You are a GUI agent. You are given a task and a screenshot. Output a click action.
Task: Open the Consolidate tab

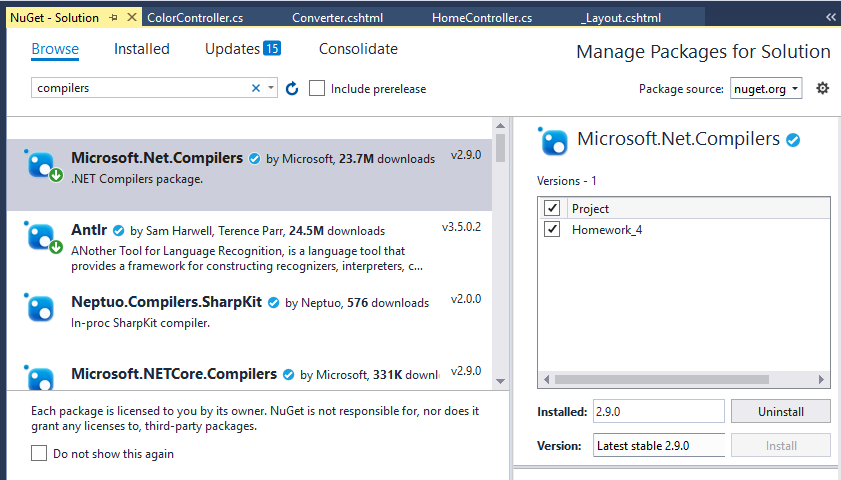coord(358,49)
